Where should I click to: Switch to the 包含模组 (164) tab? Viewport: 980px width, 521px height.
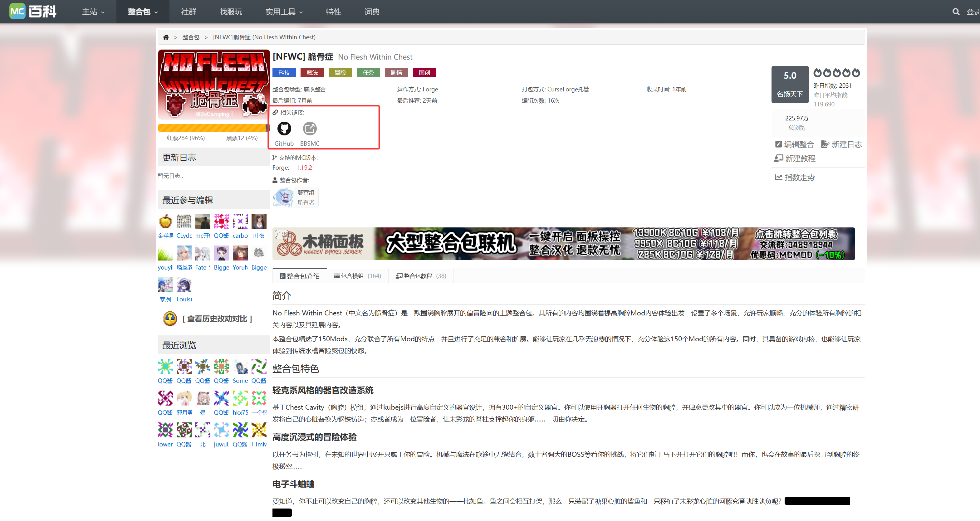pos(358,276)
